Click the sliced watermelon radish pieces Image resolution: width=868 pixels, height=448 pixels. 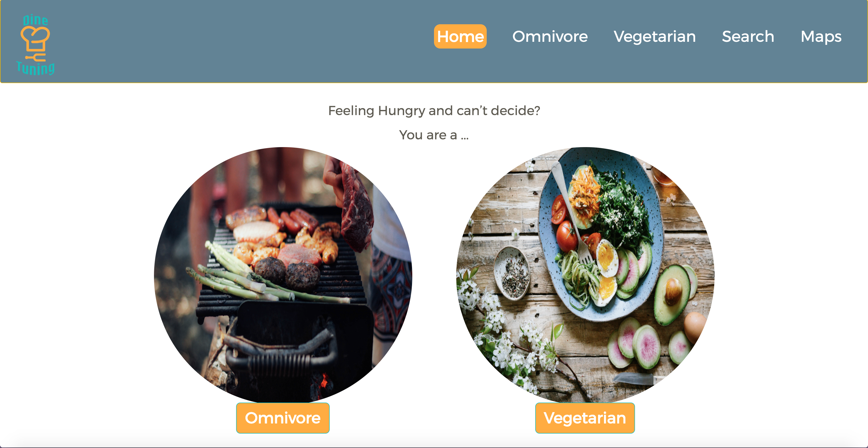pos(646,345)
